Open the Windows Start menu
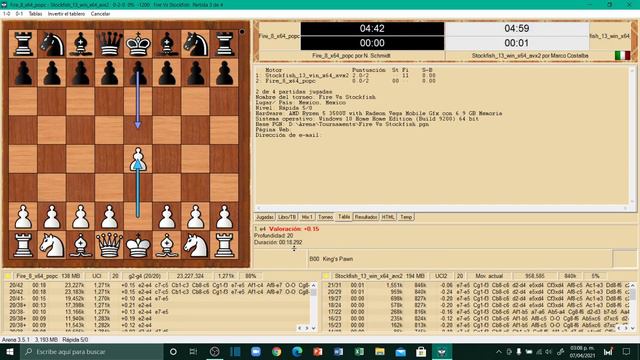This screenshot has height=360, width=640. point(9,351)
